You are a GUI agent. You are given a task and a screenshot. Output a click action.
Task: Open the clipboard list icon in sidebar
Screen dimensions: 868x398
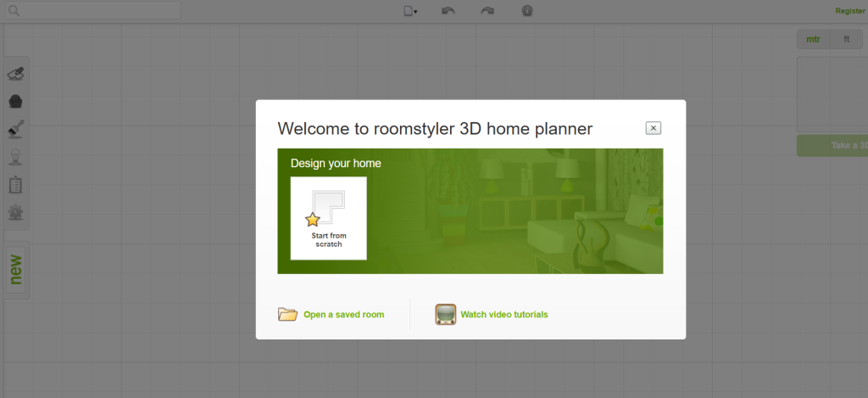point(15,184)
